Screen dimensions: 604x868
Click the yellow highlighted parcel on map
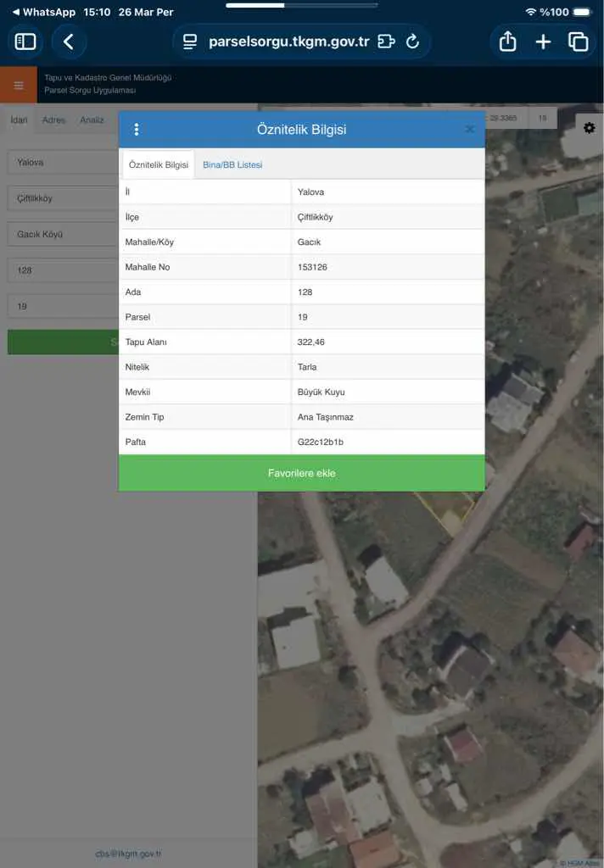click(x=446, y=512)
